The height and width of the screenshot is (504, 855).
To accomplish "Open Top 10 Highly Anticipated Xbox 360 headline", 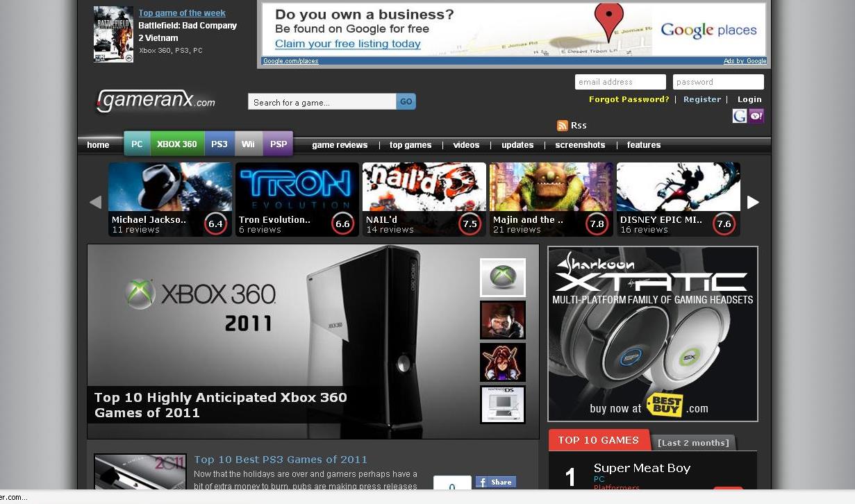I will [220, 405].
